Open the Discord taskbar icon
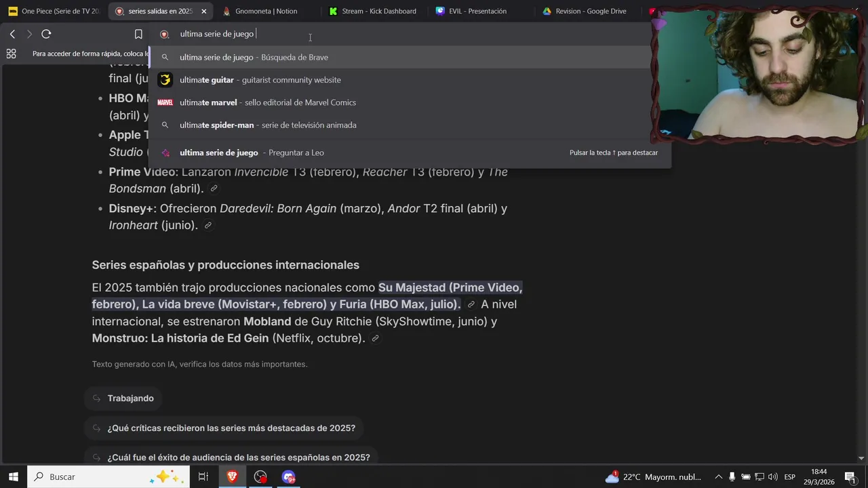 pos(289,476)
